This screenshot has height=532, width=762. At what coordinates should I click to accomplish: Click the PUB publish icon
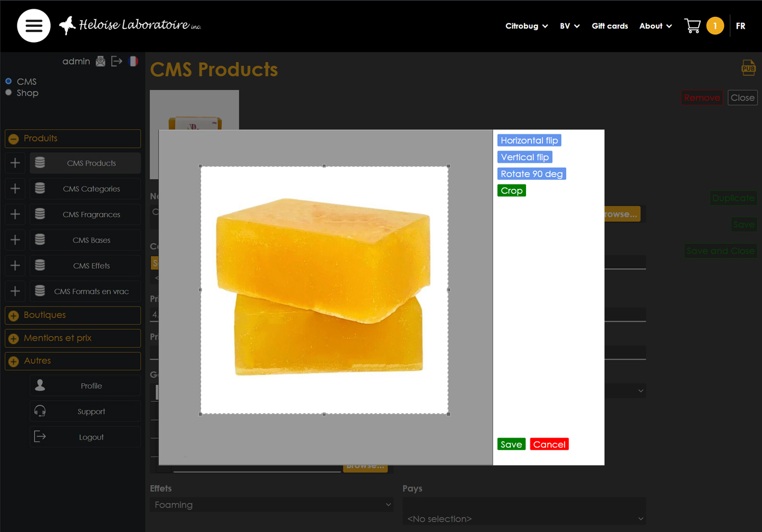coord(748,68)
